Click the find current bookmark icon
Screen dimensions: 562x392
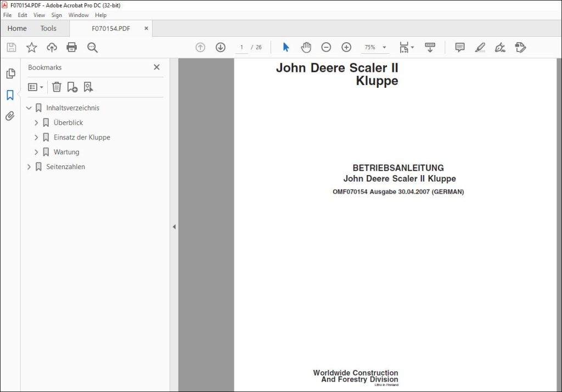(88, 87)
